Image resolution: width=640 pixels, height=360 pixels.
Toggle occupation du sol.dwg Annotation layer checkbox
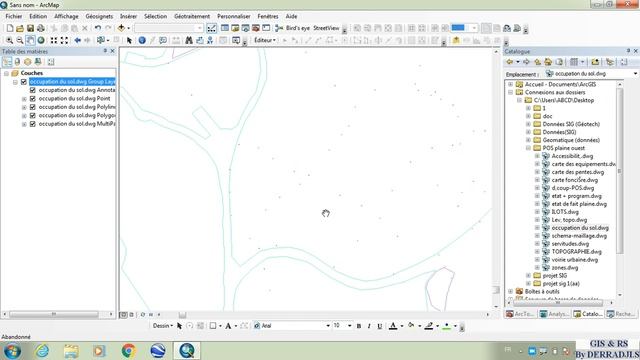(x=33, y=90)
